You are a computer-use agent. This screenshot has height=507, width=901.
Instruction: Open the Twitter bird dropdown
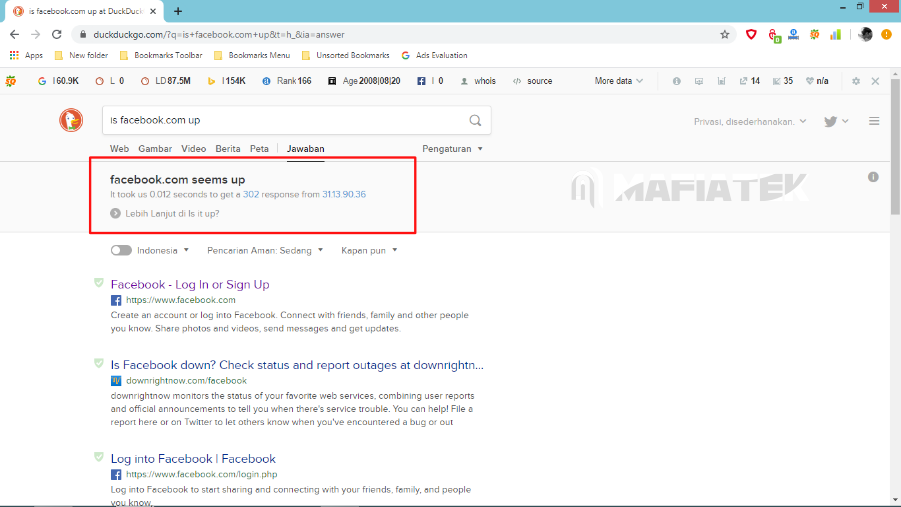[836, 121]
